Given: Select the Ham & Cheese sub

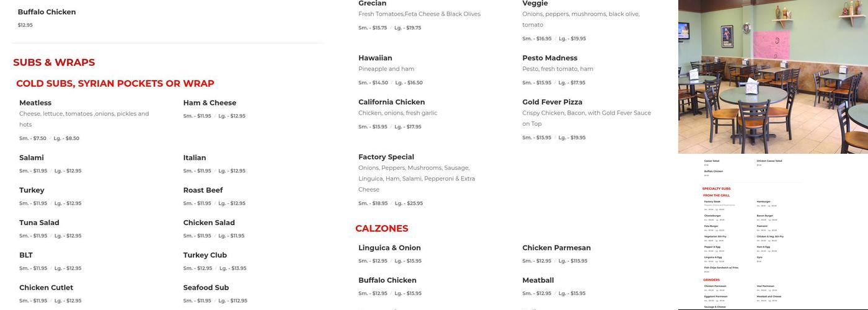Looking at the screenshot, I should 210,103.
